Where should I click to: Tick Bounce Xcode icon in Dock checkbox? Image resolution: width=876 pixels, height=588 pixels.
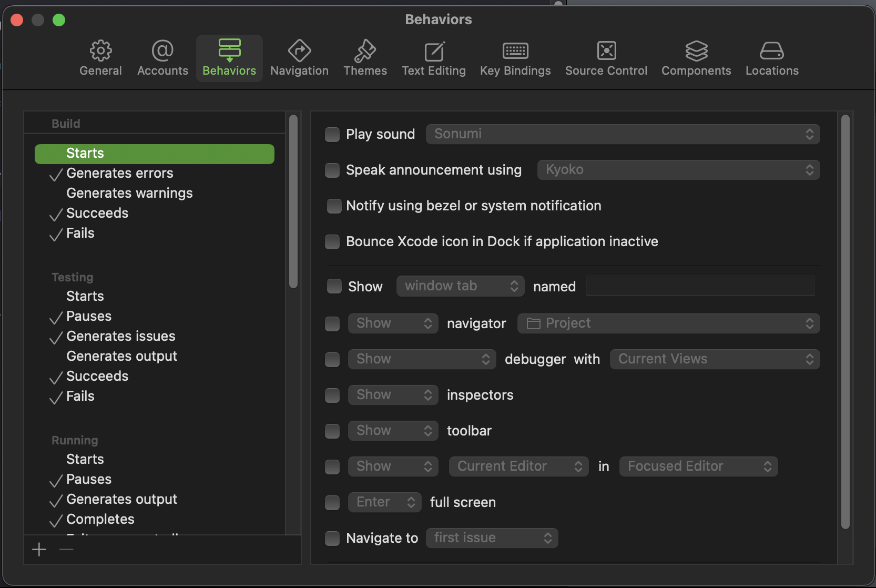(332, 242)
